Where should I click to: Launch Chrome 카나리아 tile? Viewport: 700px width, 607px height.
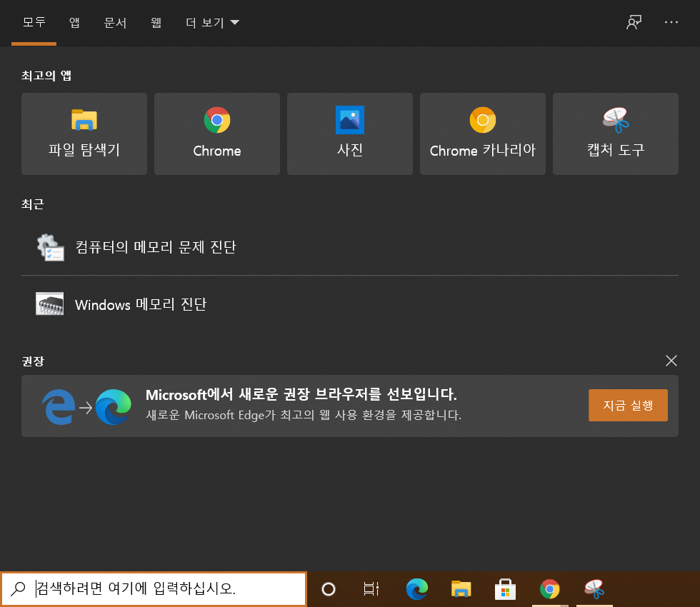pos(483,134)
